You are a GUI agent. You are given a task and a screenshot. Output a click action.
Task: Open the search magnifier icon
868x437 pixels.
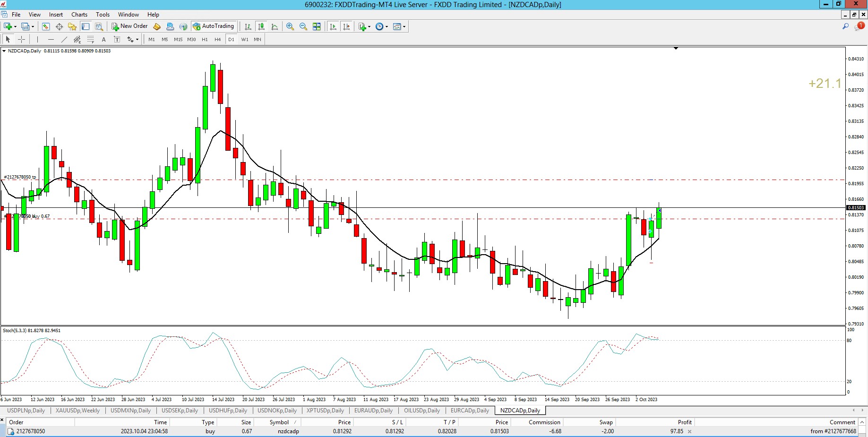click(845, 26)
